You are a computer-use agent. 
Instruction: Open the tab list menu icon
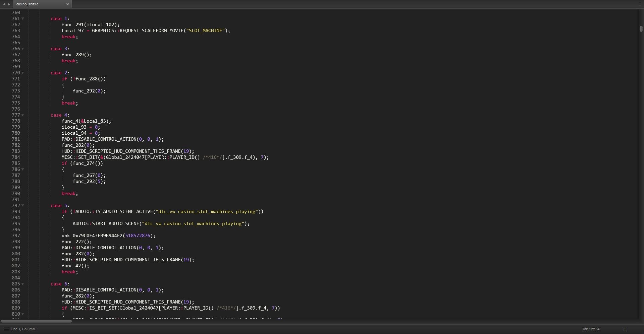pos(640,4)
